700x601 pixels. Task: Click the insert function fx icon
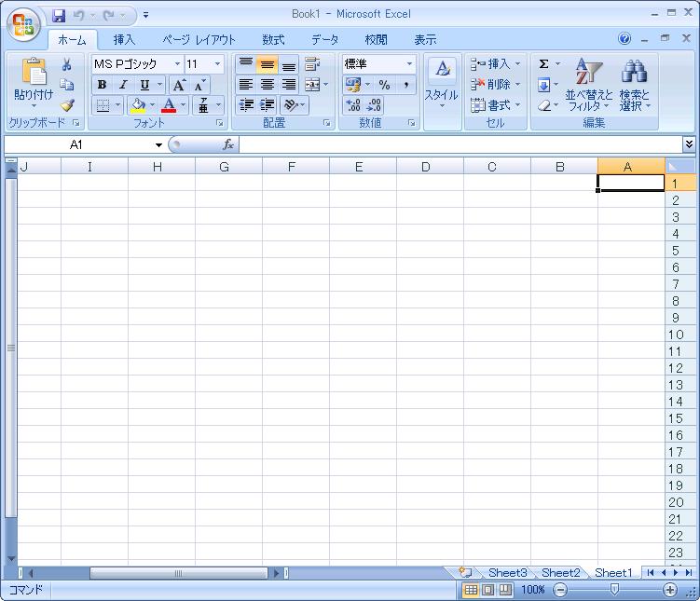[x=228, y=144]
